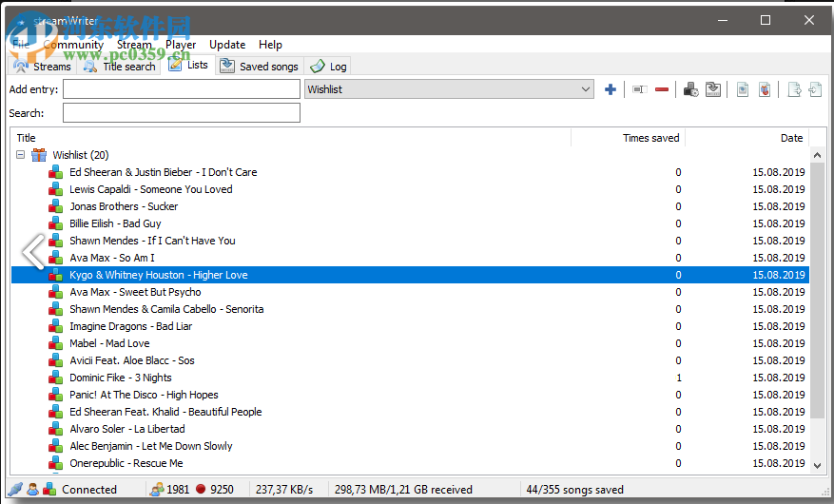The width and height of the screenshot is (834, 504).
Task: Switch to the Streams tab
Action: [x=43, y=67]
